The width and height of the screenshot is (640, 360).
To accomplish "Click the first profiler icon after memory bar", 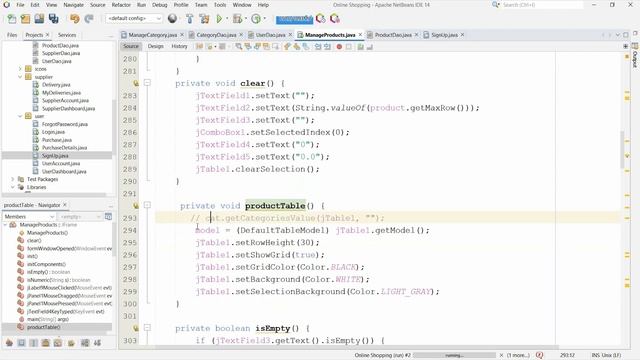I will [x=321, y=19].
